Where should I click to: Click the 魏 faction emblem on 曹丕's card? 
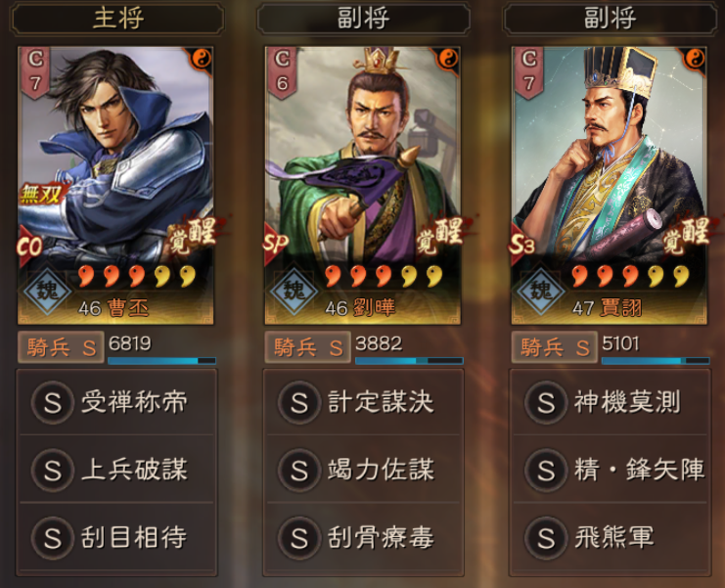click(x=48, y=292)
